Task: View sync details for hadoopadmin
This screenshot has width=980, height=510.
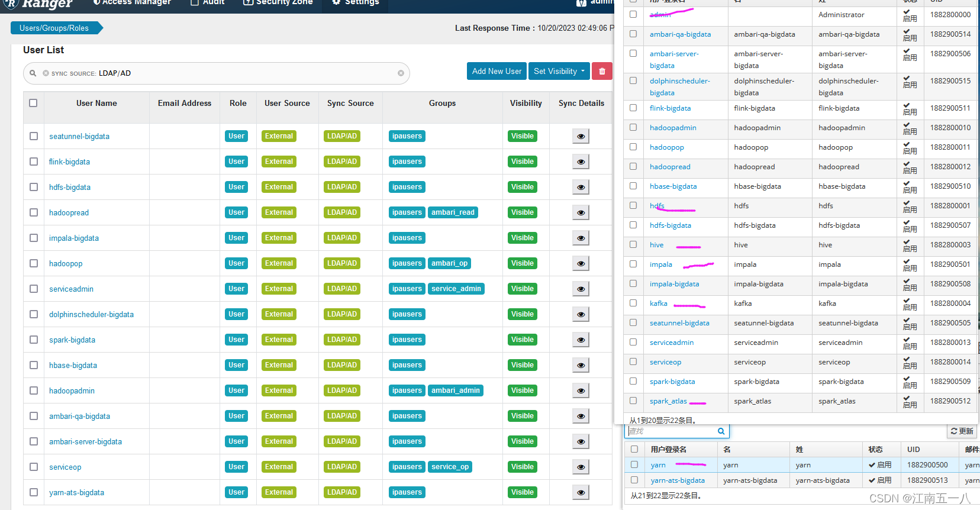Action: tap(581, 391)
